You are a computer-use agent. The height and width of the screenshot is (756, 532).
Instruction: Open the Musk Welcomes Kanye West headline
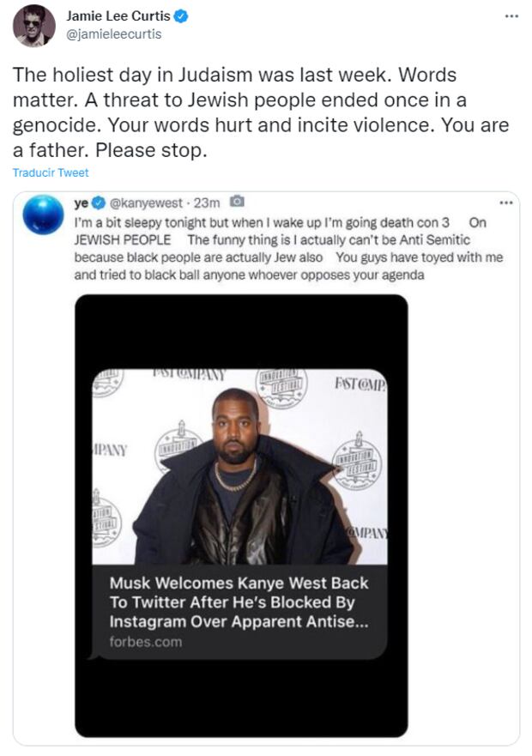pos(239,602)
